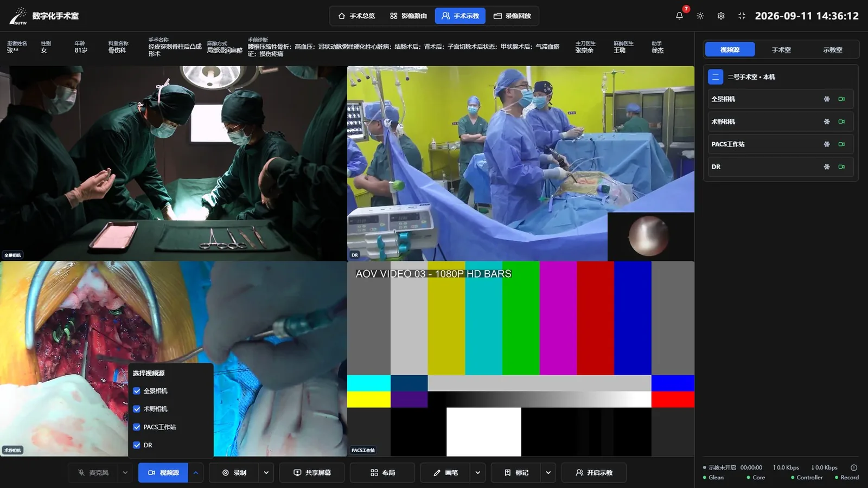Uncheck the 术野相机 video source checkbox

click(137, 409)
